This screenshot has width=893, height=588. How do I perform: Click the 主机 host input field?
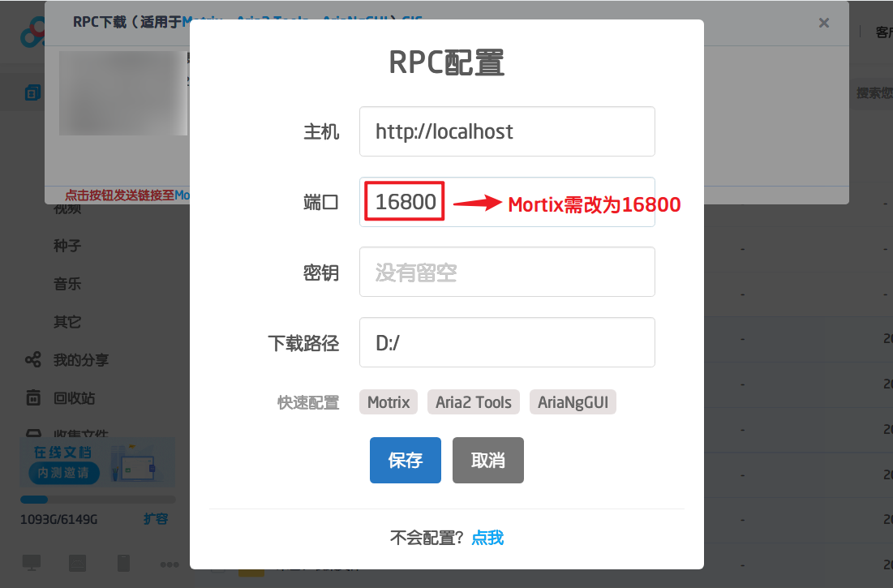pos(507,131)
